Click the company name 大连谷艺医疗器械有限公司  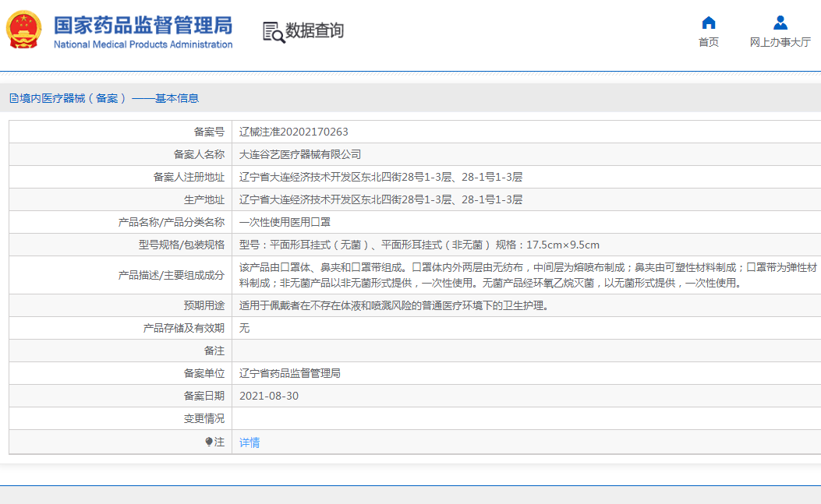[x=300, y=154]
